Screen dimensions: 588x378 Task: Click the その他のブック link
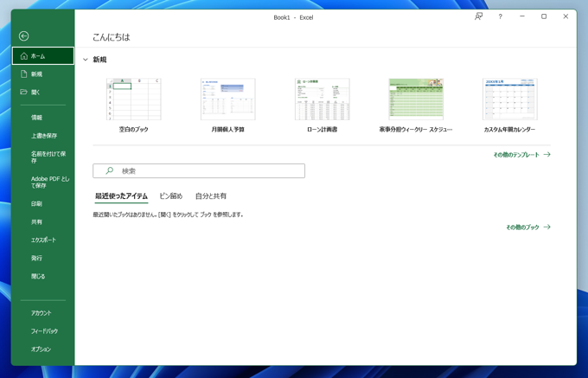click(528, 227)
